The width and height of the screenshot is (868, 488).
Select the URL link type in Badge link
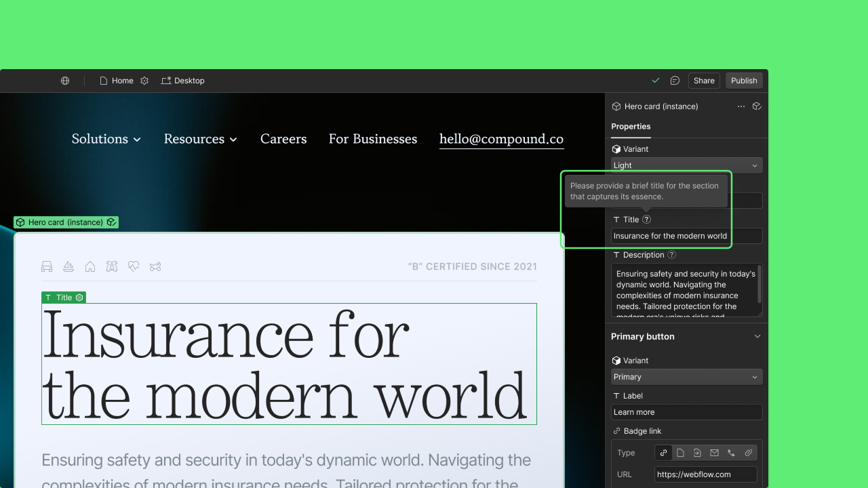(663, 452)
